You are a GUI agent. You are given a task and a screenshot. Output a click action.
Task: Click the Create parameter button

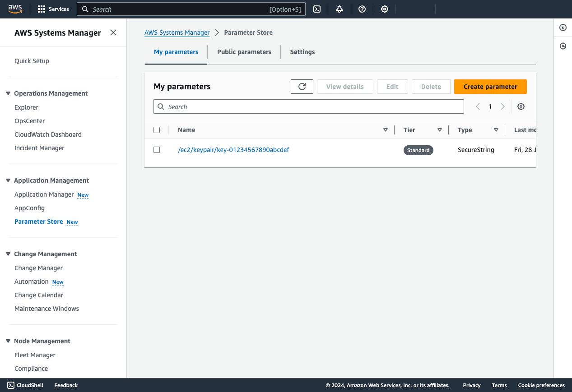coord(490,86)
